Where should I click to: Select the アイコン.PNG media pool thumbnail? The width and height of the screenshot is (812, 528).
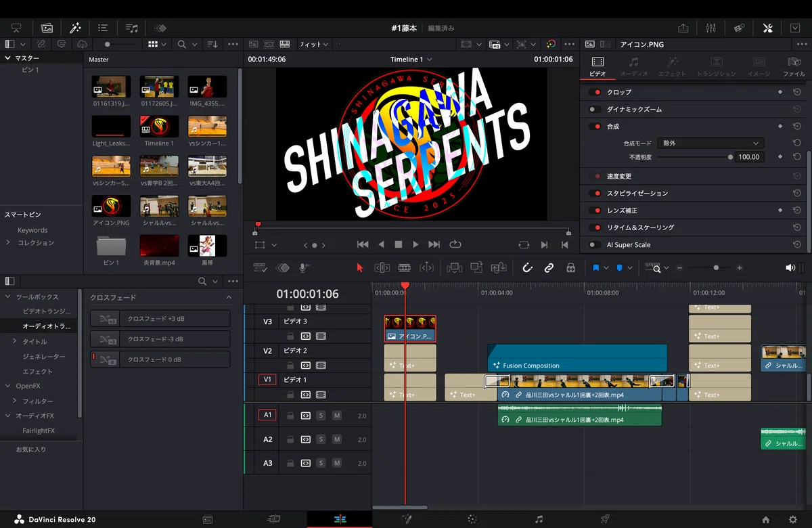point(112,207)
